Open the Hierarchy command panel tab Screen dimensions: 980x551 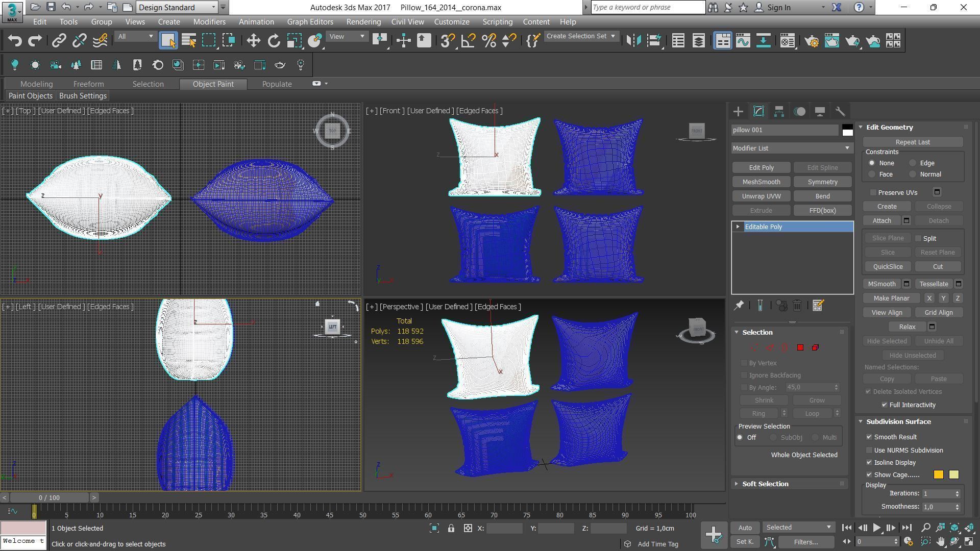[779, 111]
